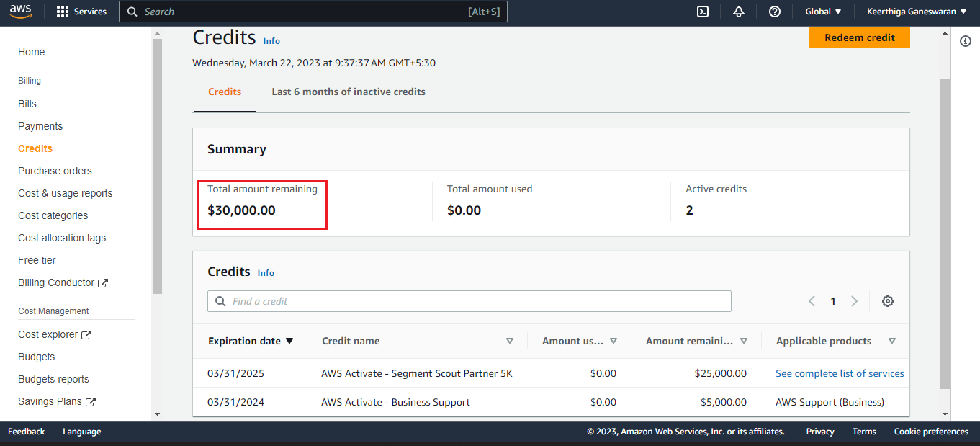Click the external link icon beside Cost explorer
This screenshot has width=980, height=446.
(86, 335)
